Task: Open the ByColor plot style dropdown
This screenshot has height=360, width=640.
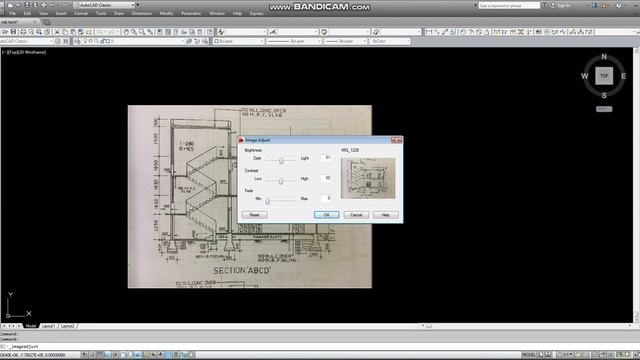Action: point(389,41)
